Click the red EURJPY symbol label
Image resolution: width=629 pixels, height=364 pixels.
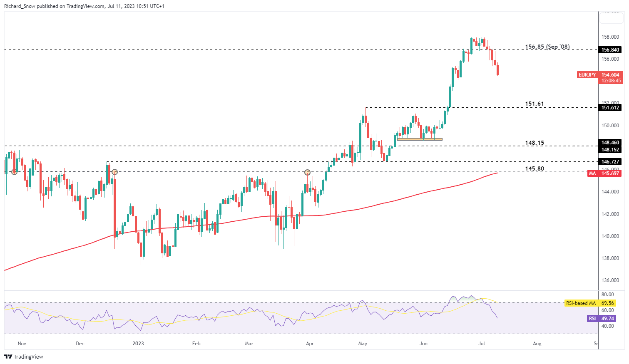point(587,75)
